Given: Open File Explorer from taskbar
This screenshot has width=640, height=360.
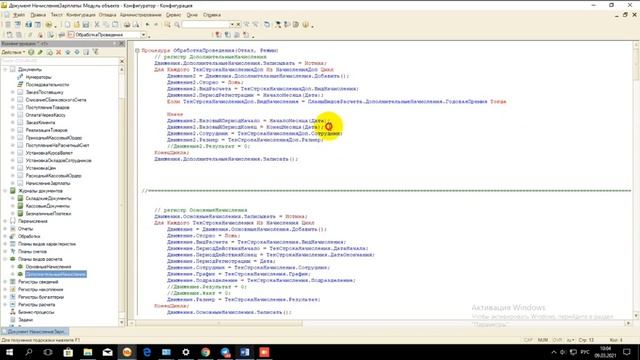Looking at the screenshot, I should click(x=88, y=352).
